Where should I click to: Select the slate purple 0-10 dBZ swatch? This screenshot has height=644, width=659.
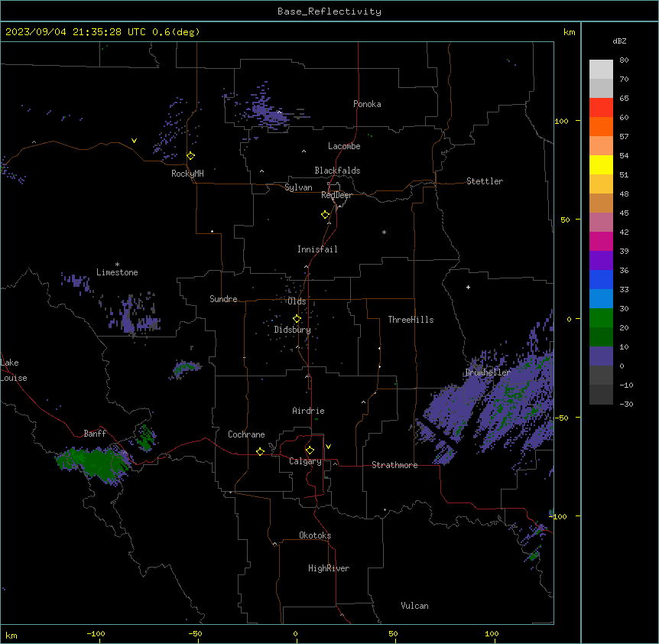[x=601, y=356]
